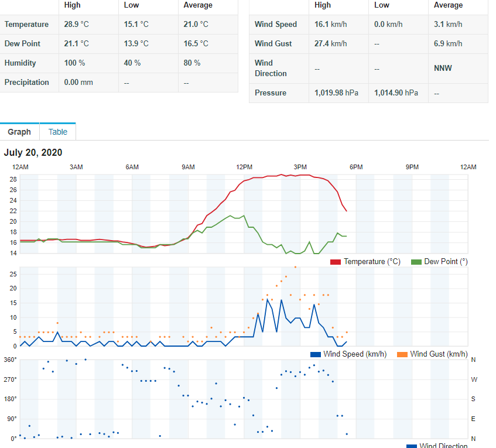Image resolution: width=496 pixels, height=448 pixels.
Task: Click the Wind Direction row label
Action: coord(271,69)
